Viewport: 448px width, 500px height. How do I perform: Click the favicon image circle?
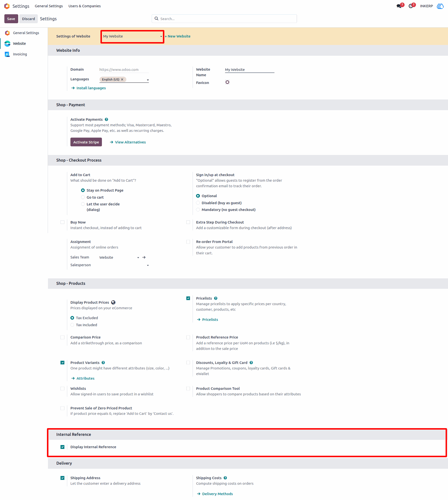pos(227,82)
